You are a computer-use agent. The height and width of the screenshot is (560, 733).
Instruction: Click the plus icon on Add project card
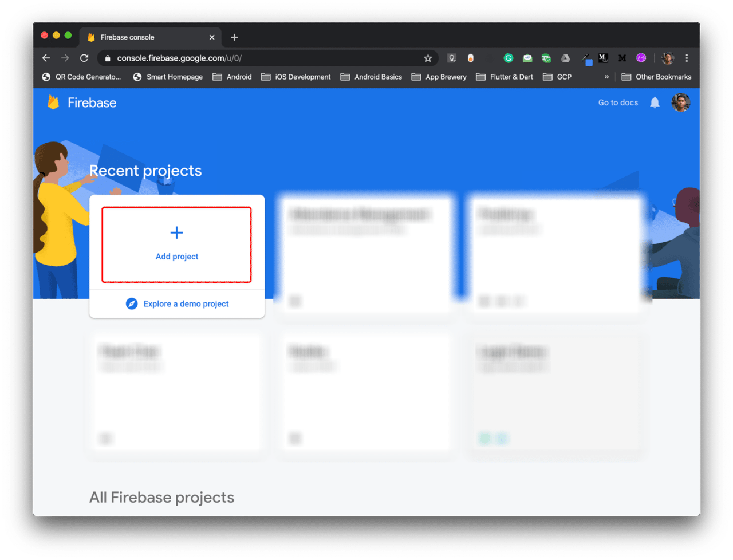(177, 232)
